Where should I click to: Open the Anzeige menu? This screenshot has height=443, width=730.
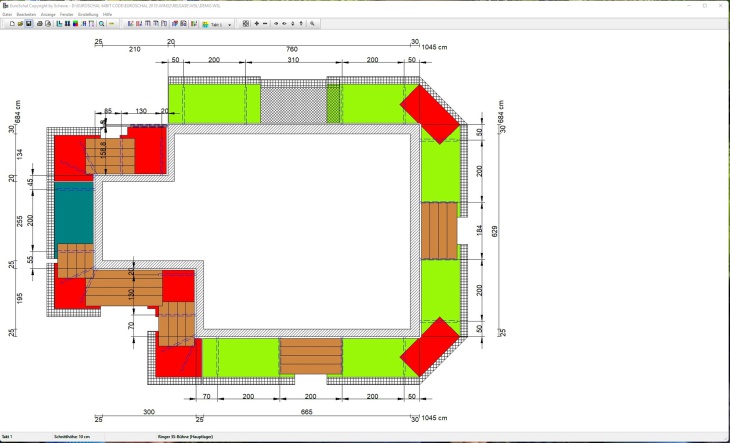click(x=48, y=14)
